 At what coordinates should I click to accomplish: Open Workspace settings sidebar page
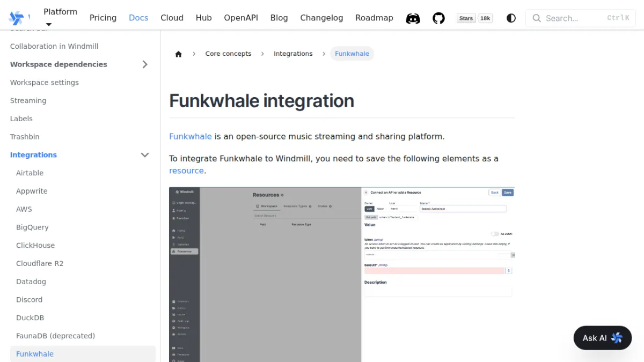point(45,83)
